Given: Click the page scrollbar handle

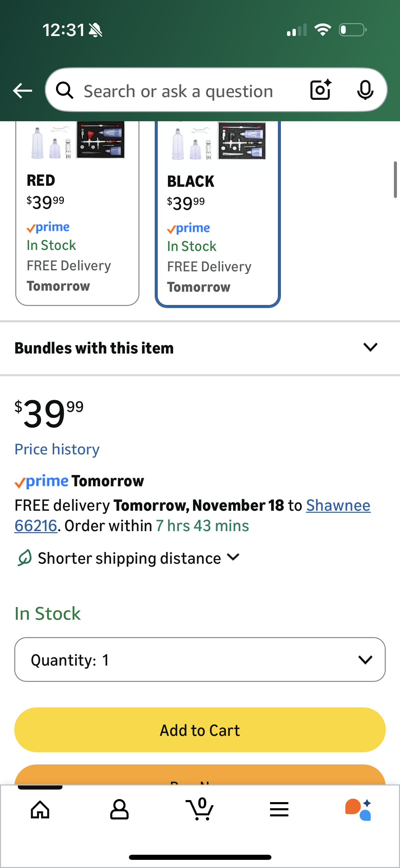Looking at the screenshot, I should pyautogui.click(x=395, y=180).
